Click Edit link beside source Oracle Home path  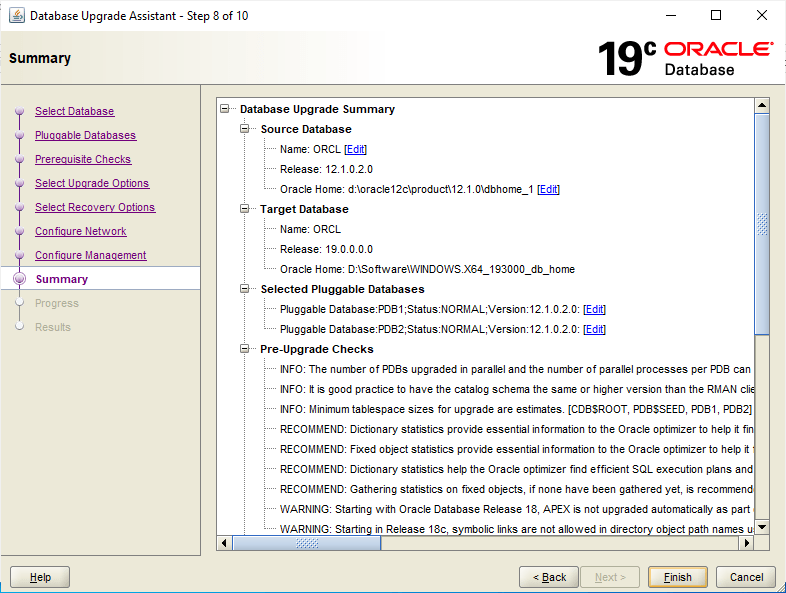point(548,189)
